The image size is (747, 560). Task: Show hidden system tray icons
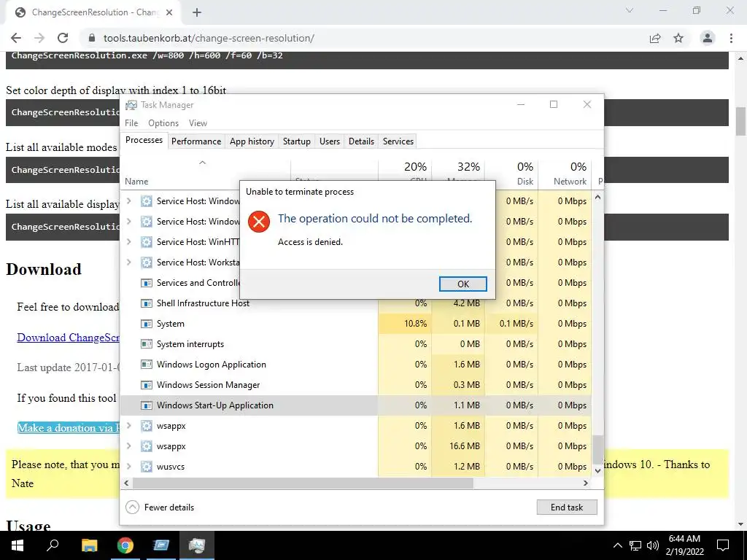tap(617, 545)
